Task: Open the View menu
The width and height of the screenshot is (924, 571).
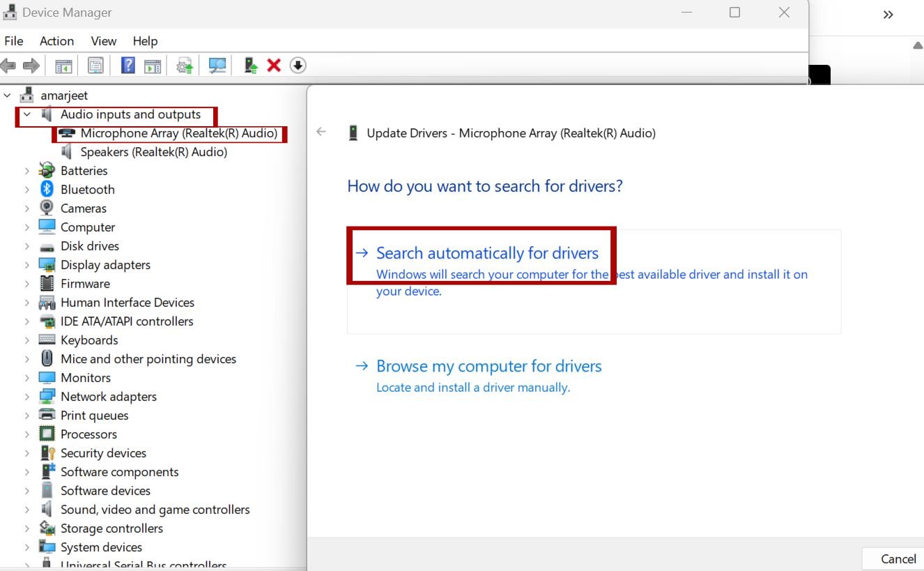Action: tap(103, 40)
